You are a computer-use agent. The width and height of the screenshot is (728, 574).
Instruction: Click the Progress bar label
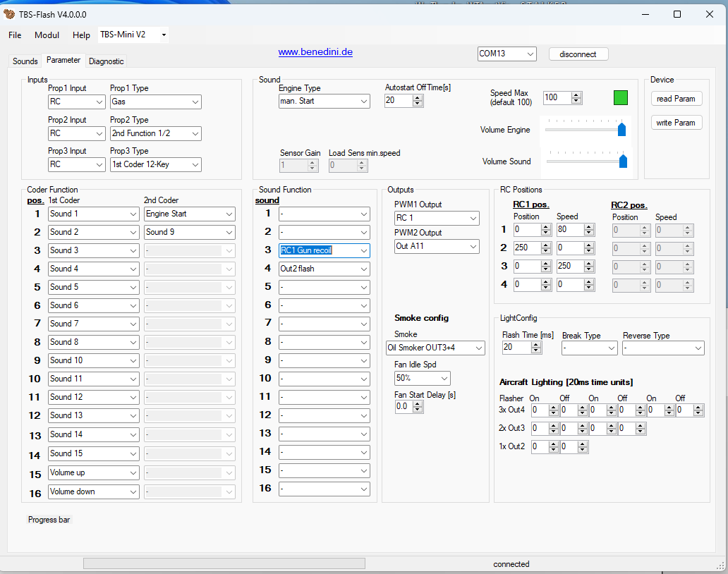tap(49, 520)
